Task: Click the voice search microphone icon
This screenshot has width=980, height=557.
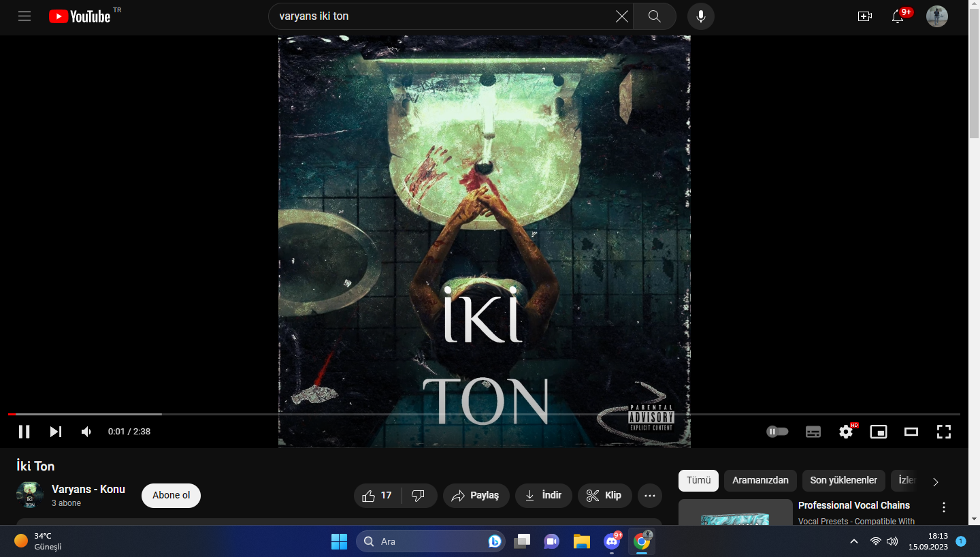Action: [x=700, y=16]
